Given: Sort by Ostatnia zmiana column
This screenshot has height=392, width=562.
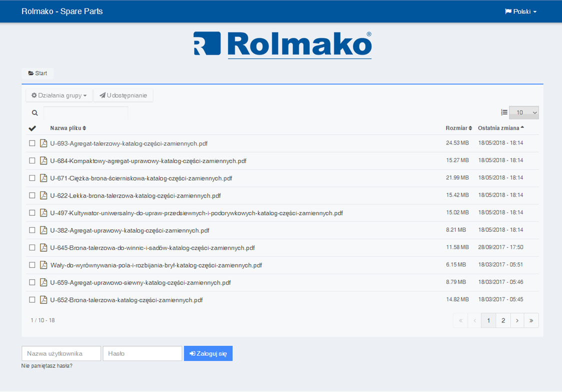Looking at the screenshot, I should (500, 128).
